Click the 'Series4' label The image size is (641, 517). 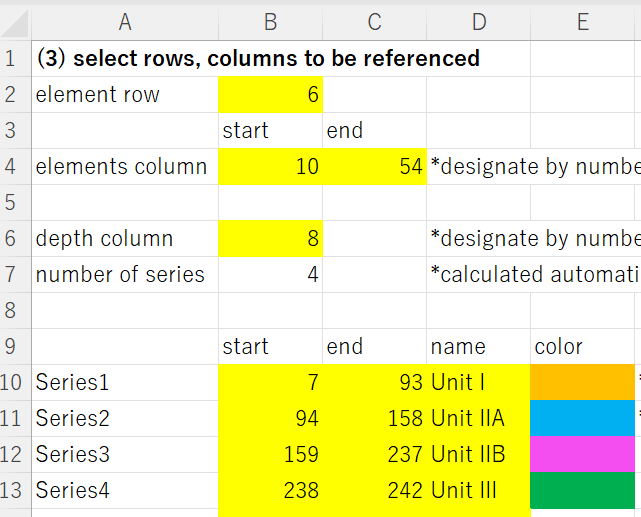click(125, 490)
